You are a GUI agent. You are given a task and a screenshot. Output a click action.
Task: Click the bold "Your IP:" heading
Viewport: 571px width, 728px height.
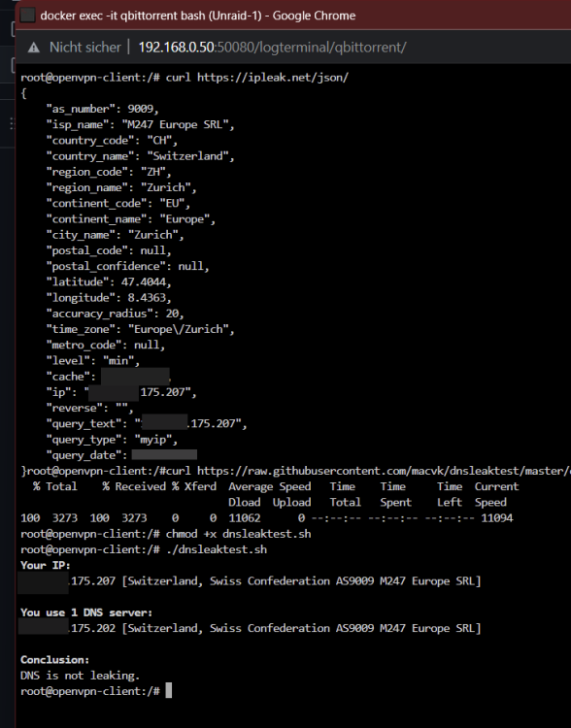45,565
